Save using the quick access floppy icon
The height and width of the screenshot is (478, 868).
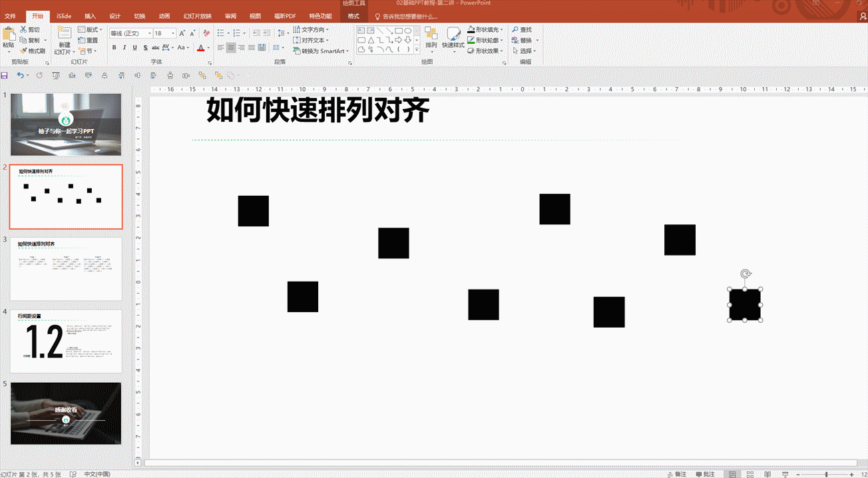tap(5, 75)
